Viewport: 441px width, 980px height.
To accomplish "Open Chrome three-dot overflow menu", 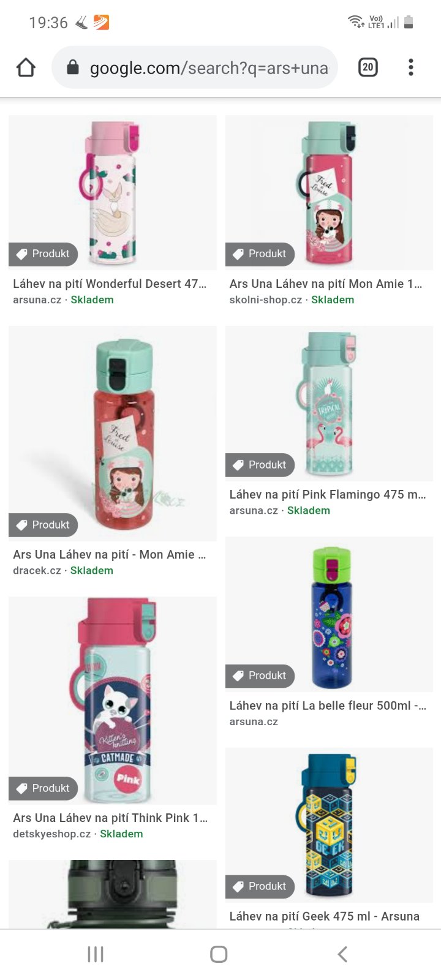I will (x=411, y=67).
